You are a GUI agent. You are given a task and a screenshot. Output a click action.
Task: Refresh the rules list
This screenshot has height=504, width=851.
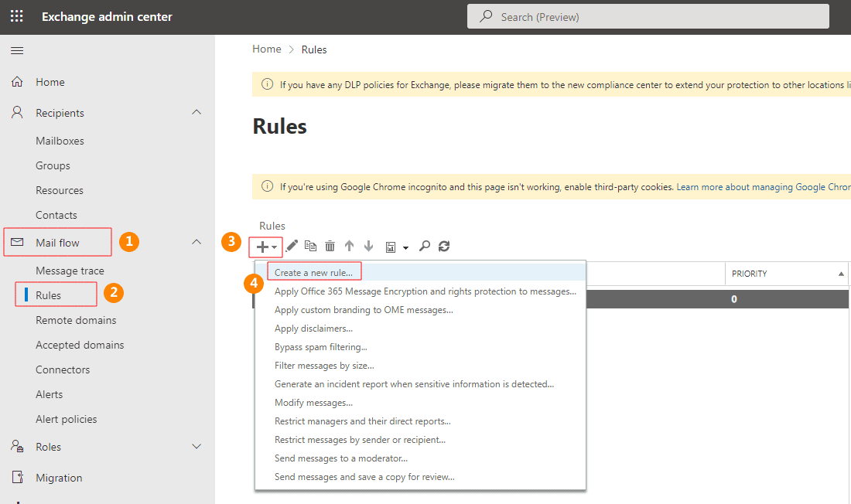tap(443, 246)
